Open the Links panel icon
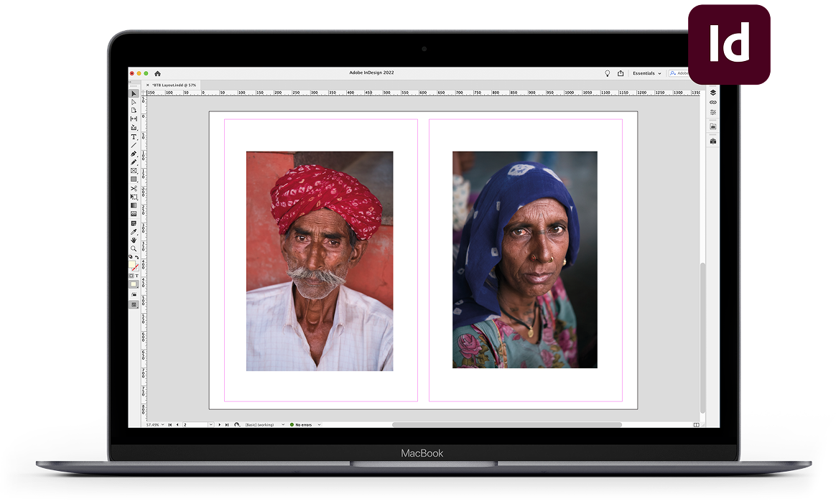 pos(713,102)
